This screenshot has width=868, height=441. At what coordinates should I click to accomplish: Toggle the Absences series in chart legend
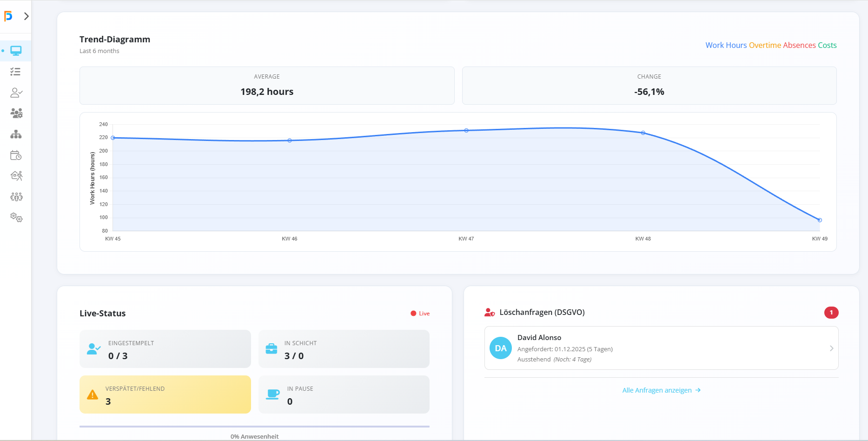(800, 45)
